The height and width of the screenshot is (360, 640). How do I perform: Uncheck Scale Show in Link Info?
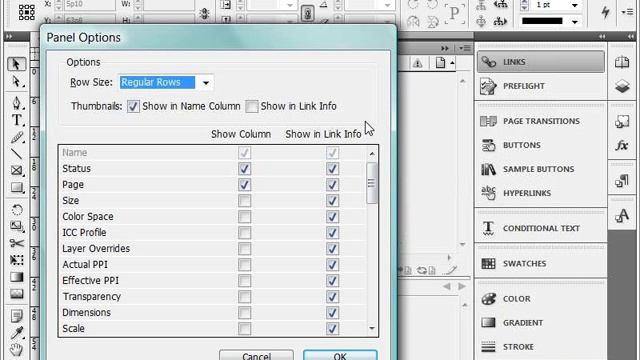(x=332, y=329)
